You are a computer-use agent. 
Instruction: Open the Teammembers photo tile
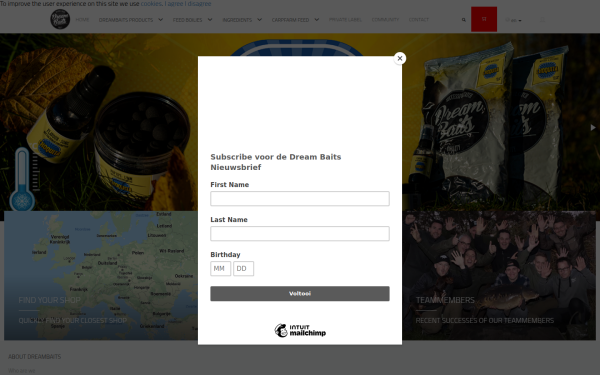[x=499, y=276]
